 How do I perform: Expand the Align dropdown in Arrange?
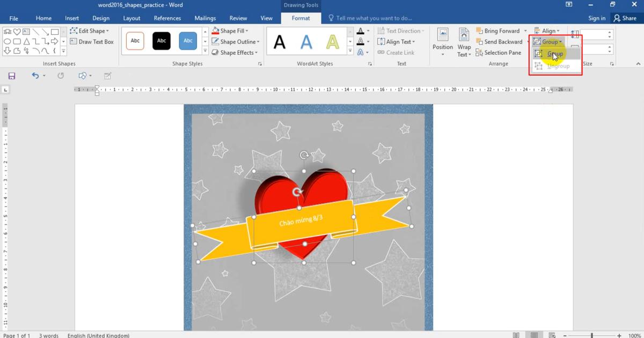click(548, 31)
